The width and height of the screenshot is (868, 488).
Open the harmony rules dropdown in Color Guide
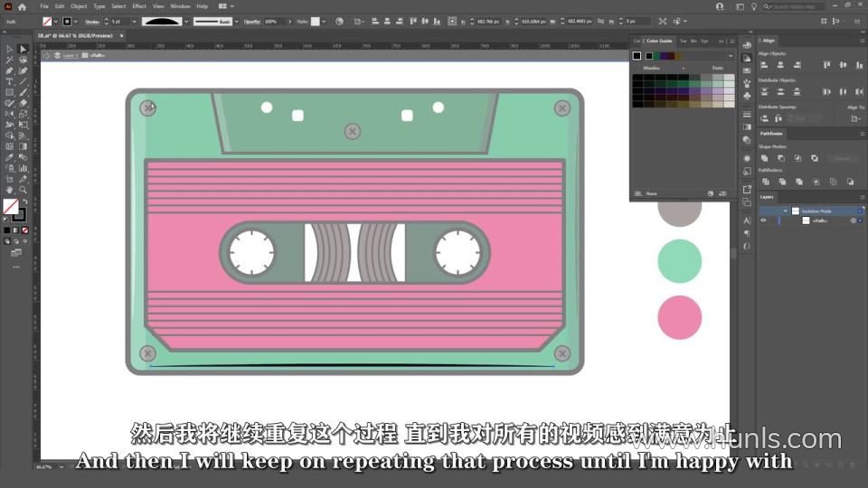click(x=731, y=56)
